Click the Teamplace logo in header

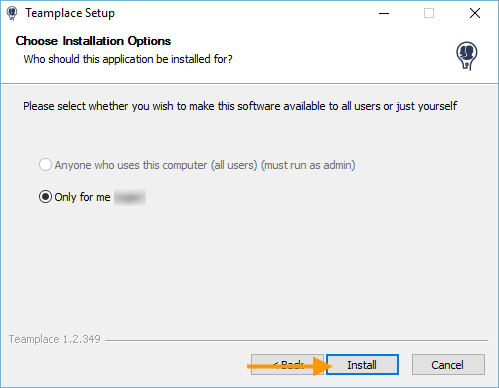466,56
